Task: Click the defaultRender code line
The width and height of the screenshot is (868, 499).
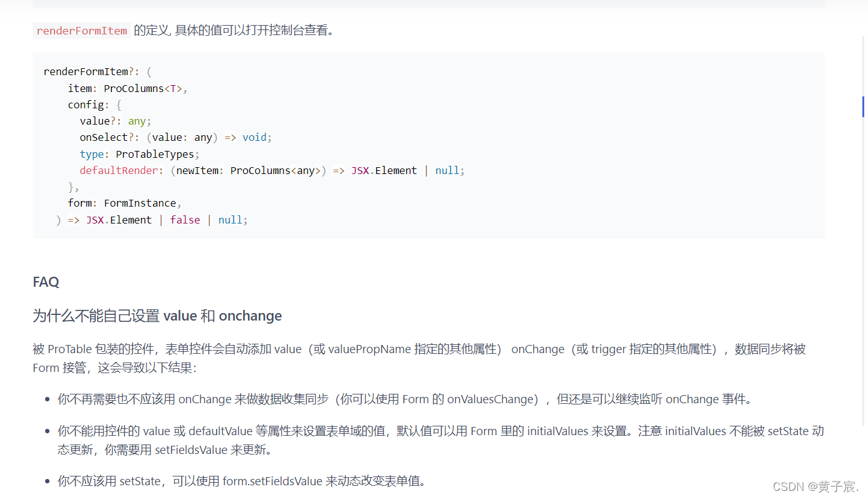Action: point(272,170)
